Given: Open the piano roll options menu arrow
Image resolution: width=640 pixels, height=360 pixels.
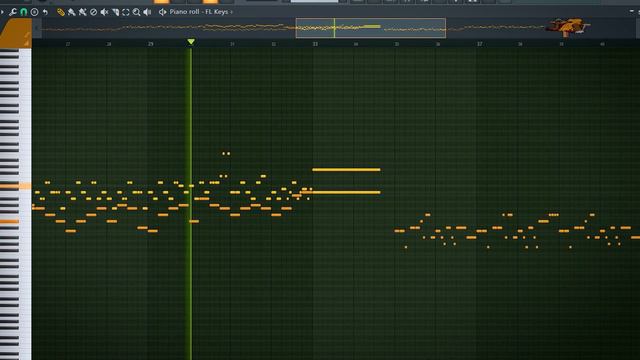Looking at the screenshot, I should 2,12.
